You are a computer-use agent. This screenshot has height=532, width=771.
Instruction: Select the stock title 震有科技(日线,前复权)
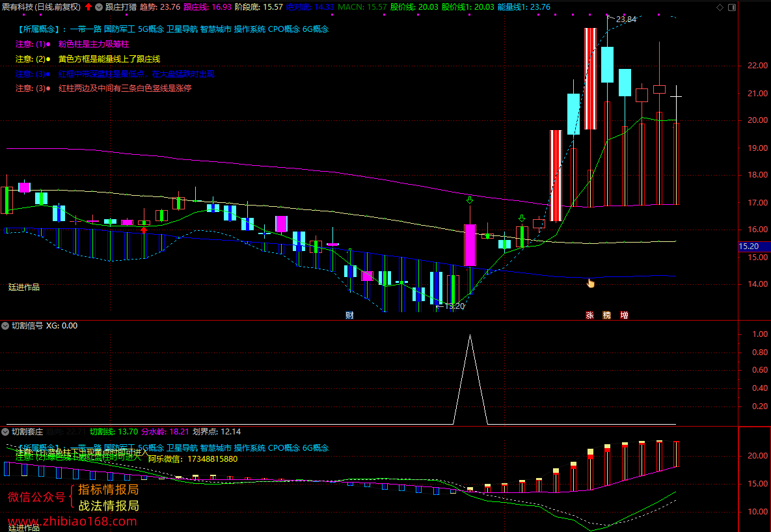41,7
